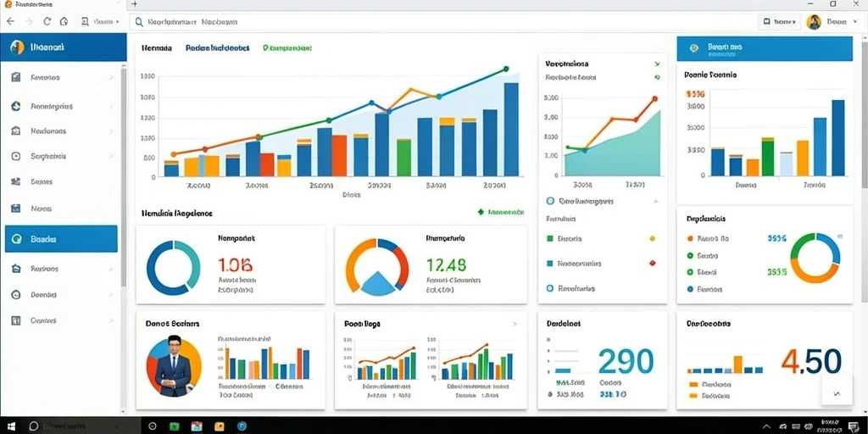
Task: Click the browser back arrow
Action: point(10,21)
